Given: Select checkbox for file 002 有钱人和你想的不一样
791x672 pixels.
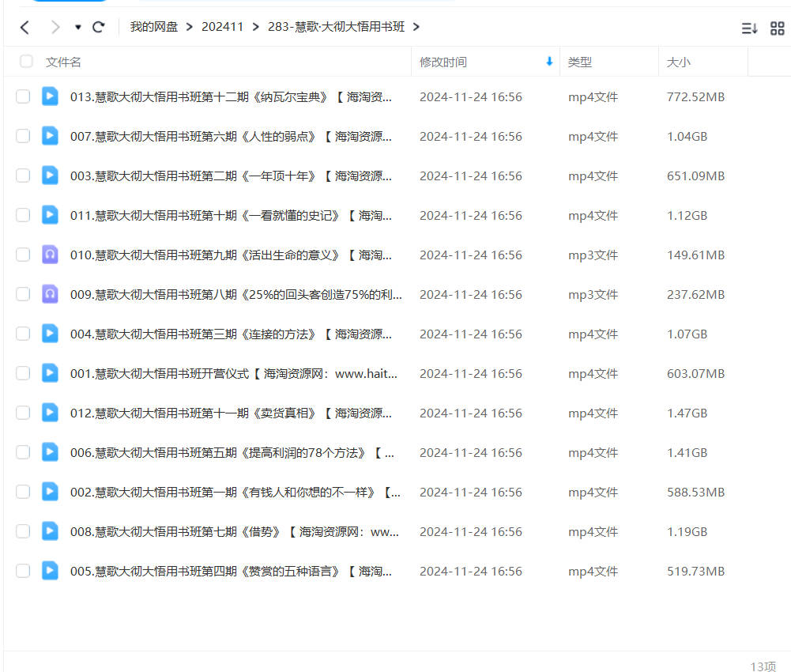Looking at the screenshot, I should (23, 492).
